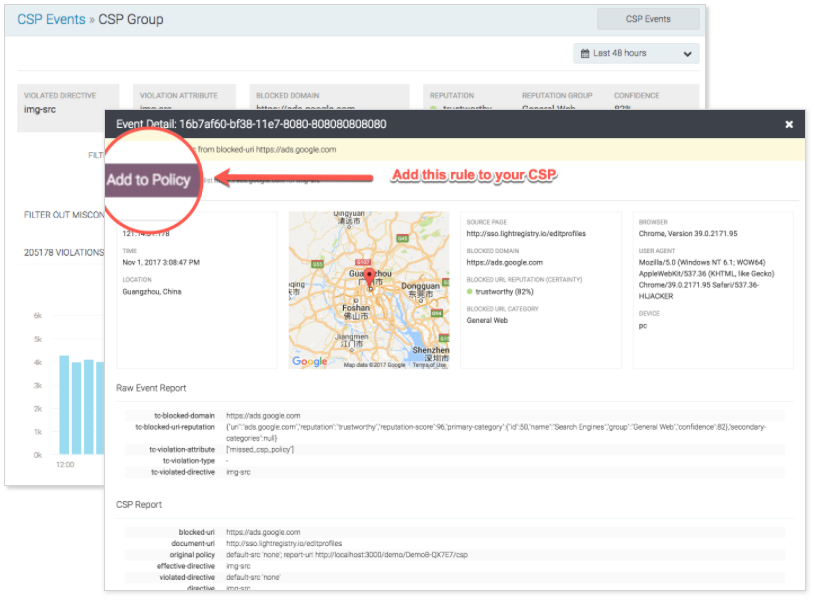Click the CSP Events button at top right

[x=648, y=19]
